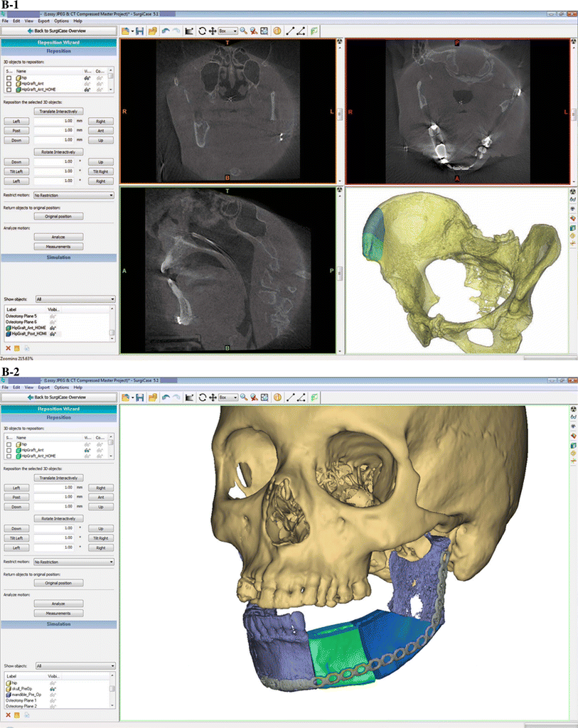The width and height of the screenshot is (578, 728).
Task: Click the eyeglasses icon beside the 3D view
Action: pos(572,200)
